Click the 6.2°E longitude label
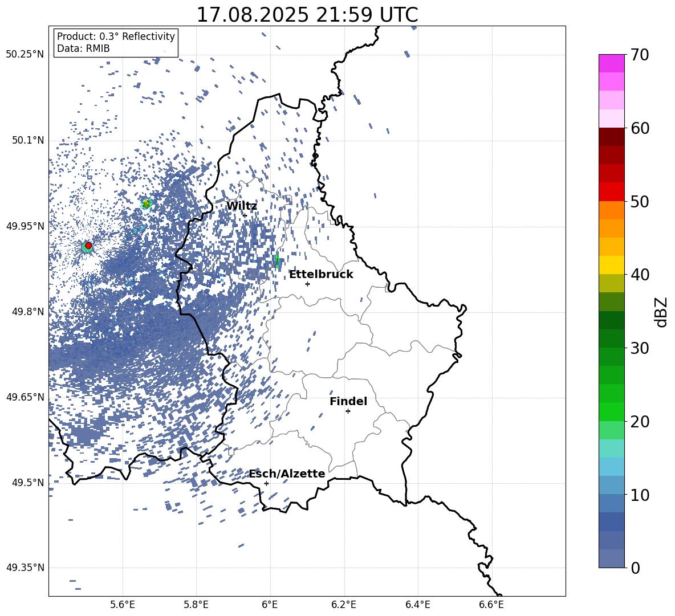Screen dimensions: 675x616 (x=344, y=605)
